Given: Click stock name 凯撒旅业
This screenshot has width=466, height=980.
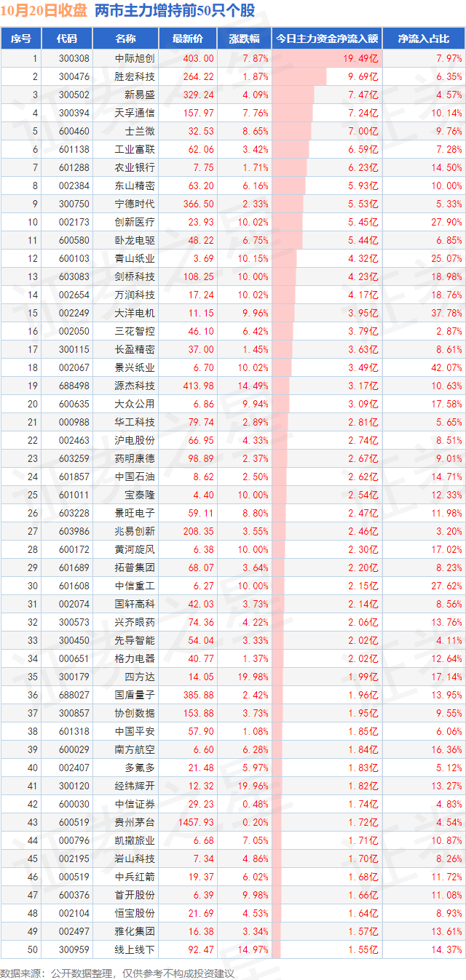Looking at the screenshot, I should [135, 840].
